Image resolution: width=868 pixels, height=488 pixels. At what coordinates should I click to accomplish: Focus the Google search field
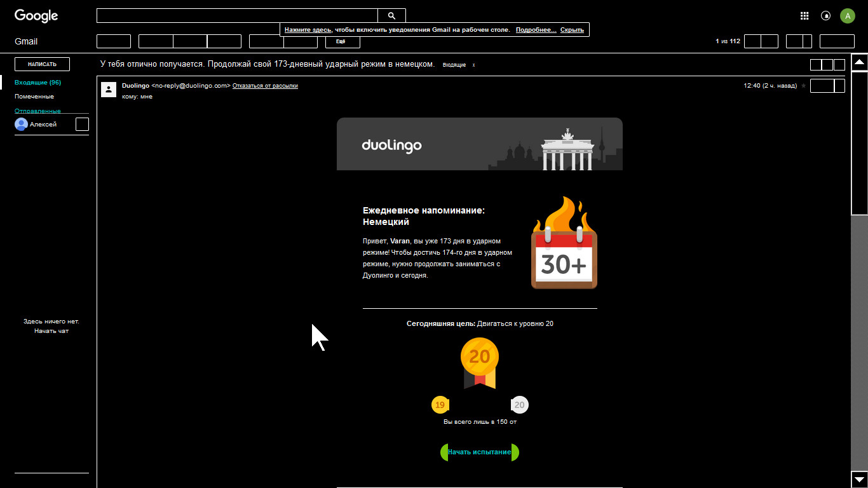coord(237,16)
